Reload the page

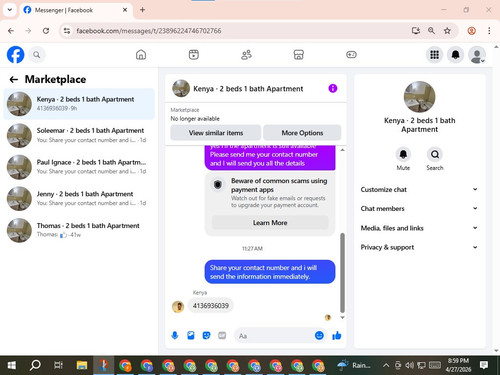(x=46, y=31)
